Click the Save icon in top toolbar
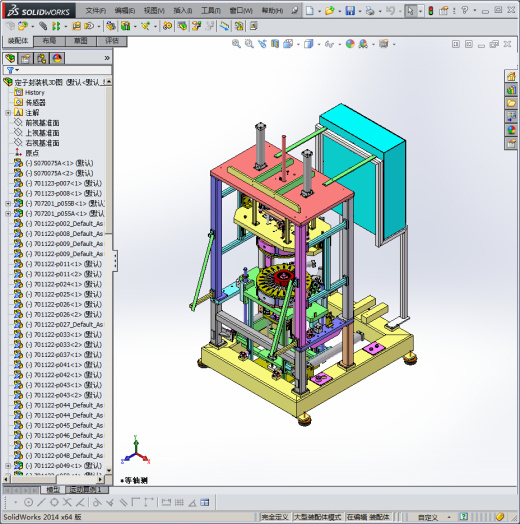 [350, 11]
